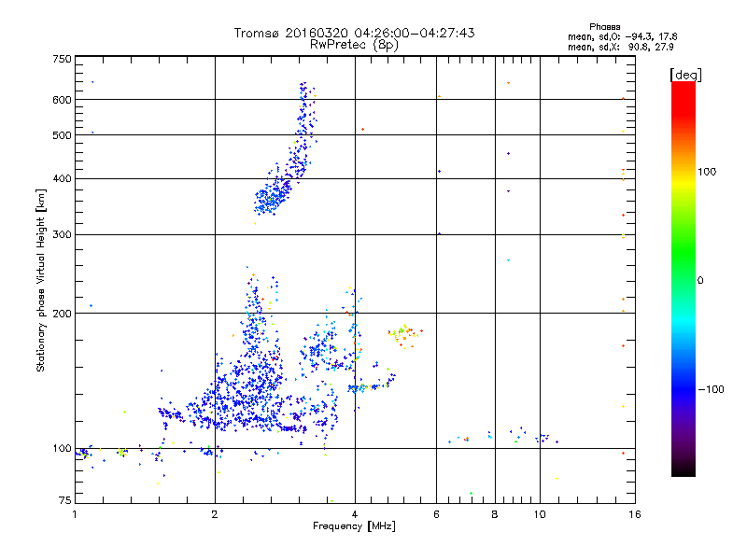Click the x-axis label "6"
Image resolution: width=747 pixels, height=560 pixels.
(436, 514)
